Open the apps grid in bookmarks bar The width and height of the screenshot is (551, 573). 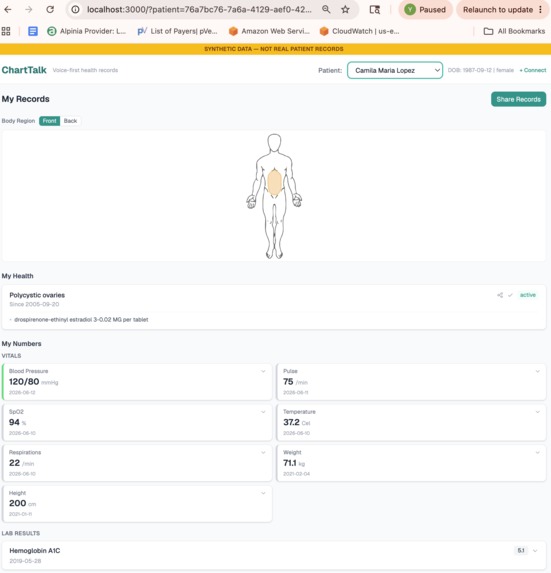[6, 31]
